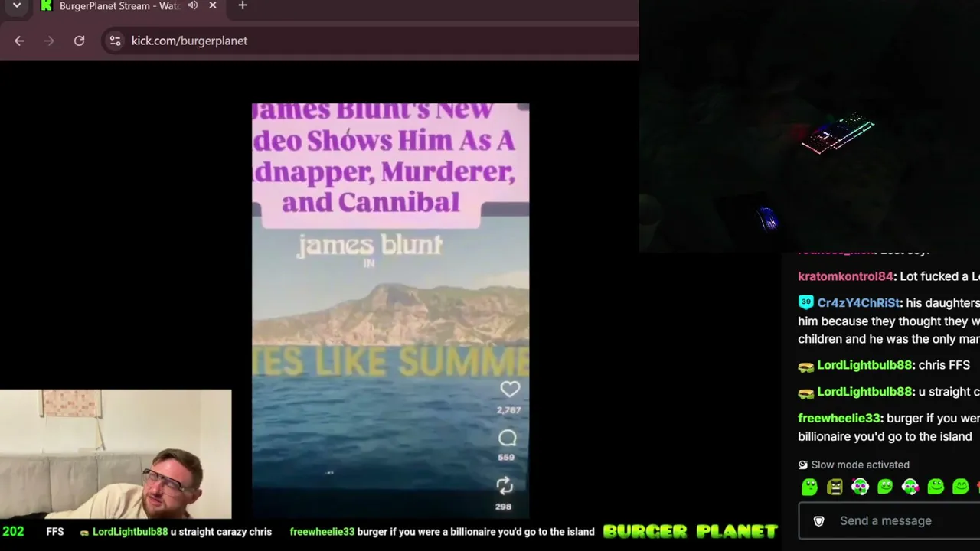Screen dimensions: 980x551
Task: Click the 'james blunt' title text in video
Action: [x=370, y=245]
